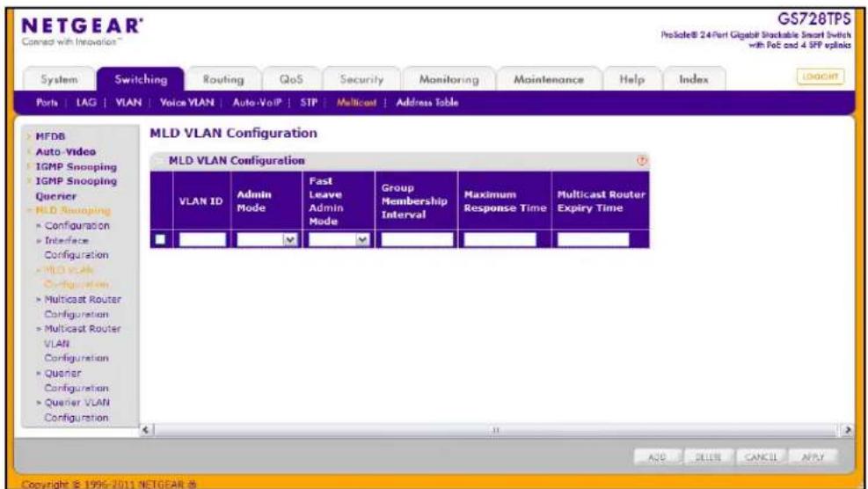Switch to the Security tab
Viewport: 868px width, 489px height.
coord(361,79)
